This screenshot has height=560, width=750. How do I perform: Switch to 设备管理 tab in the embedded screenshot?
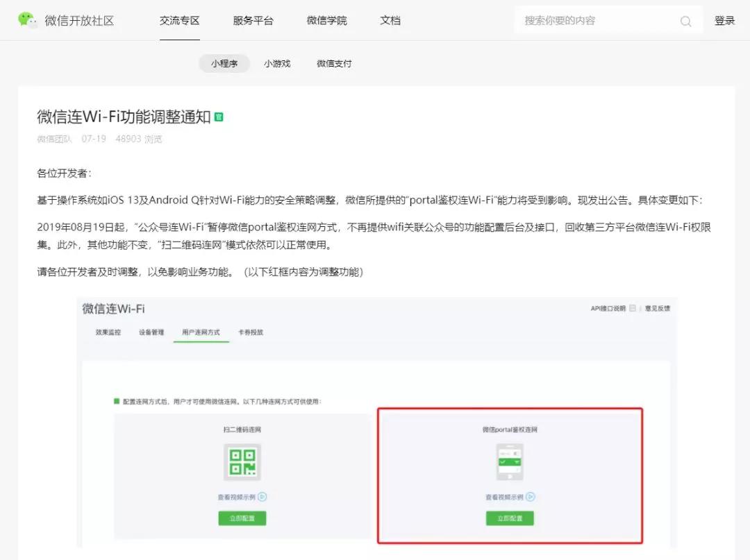pos(151,332)
